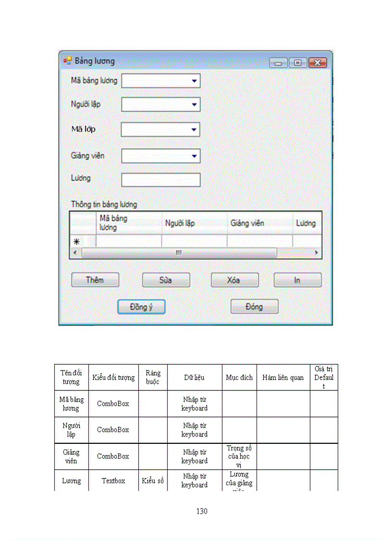This screenshot has height=540, width=392.
Task: Select the asterisk new-row indicator in the grid
Action: [76, 241]
